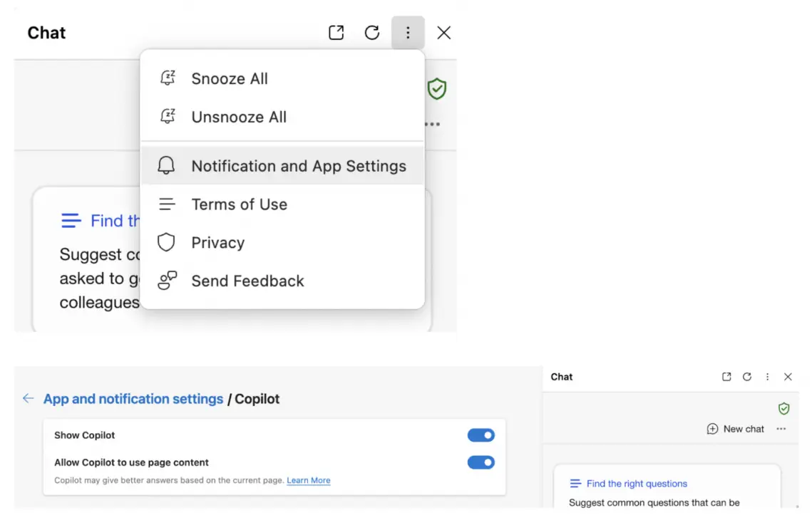Open App and notification settings breadcrumb
This screenshot has width=812, height=520.
point(133,399)
